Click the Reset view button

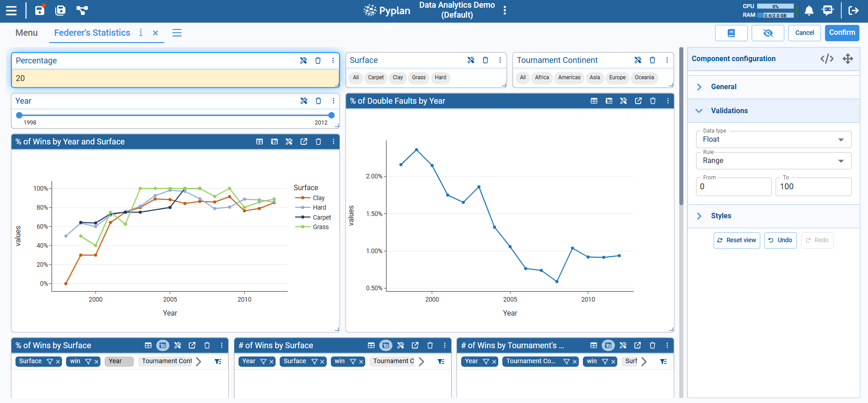(x=736, y=240)
